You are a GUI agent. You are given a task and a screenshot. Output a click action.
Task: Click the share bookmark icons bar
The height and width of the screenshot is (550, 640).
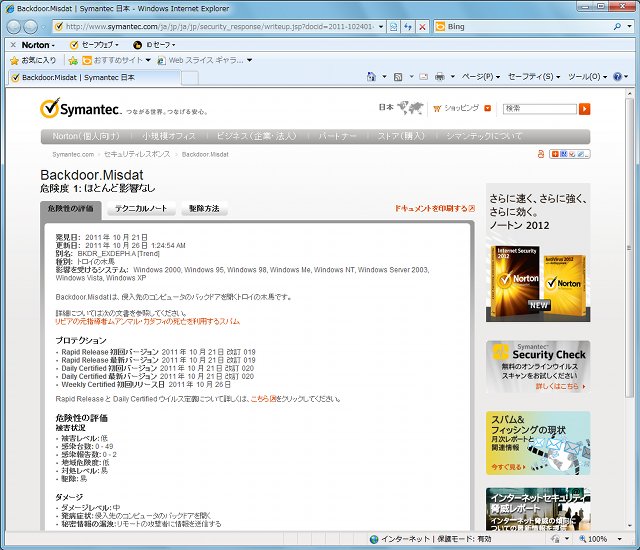coord(570,154)
